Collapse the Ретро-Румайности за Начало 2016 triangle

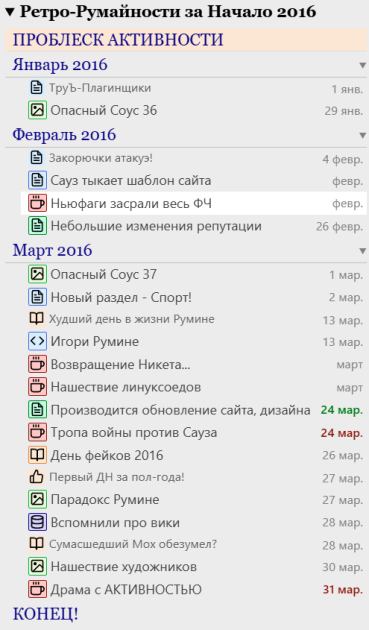(x=10, y=12)
